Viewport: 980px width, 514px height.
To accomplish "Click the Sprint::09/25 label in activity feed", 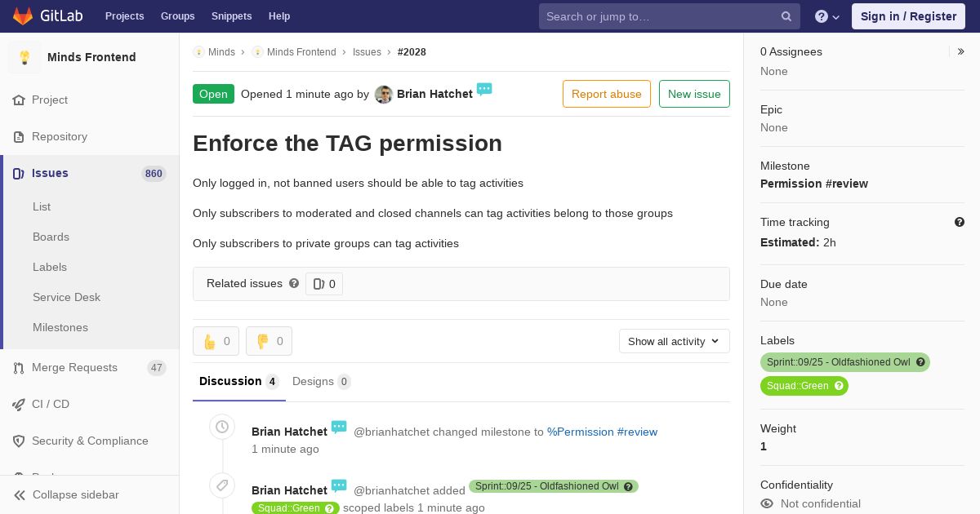I will (x=554, y=486).
